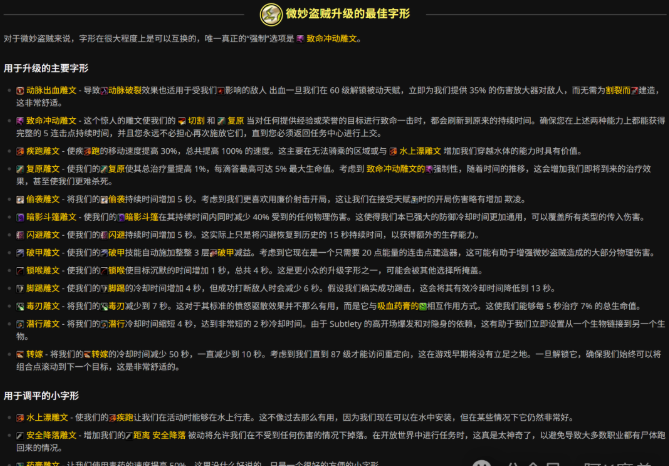669x466 pixels.
Task: Click the 疾跑雕文 glyph icon
Action: click(x=18, y=151)
